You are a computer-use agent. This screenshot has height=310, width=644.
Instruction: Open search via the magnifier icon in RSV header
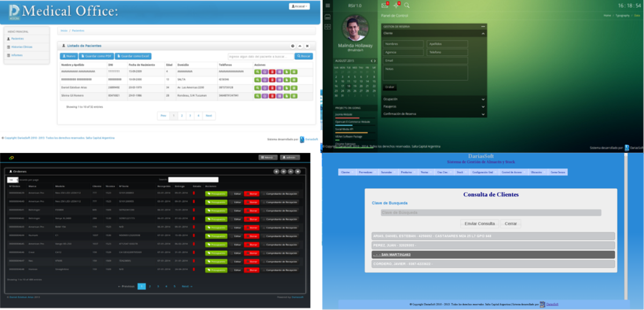[x=407, y=5]
